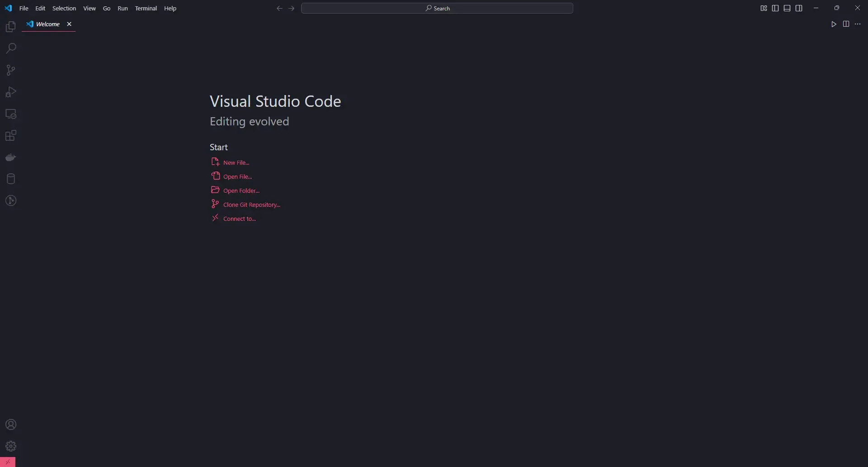Open Run and Debug view

[11, 92]
